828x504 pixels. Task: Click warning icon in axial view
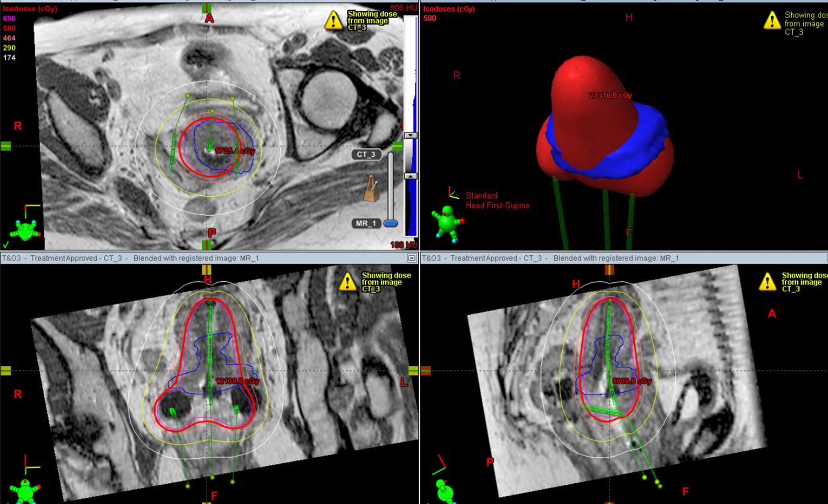(333, 20)
